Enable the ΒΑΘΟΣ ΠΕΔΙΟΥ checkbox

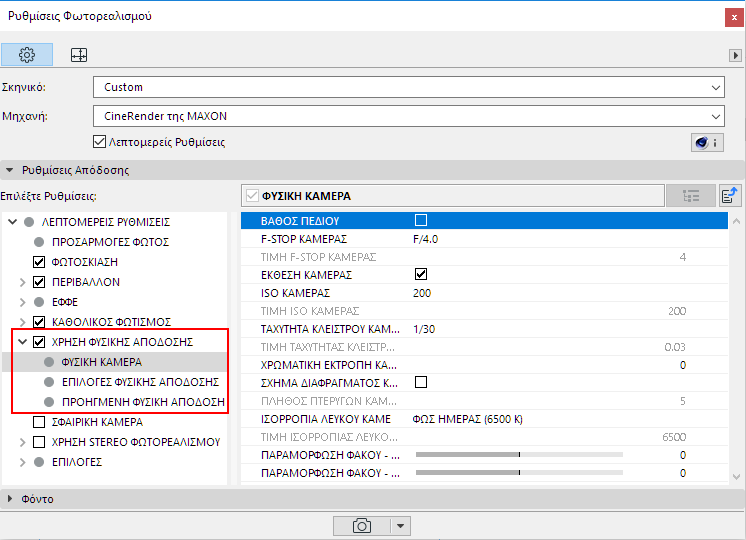[421, 220]
